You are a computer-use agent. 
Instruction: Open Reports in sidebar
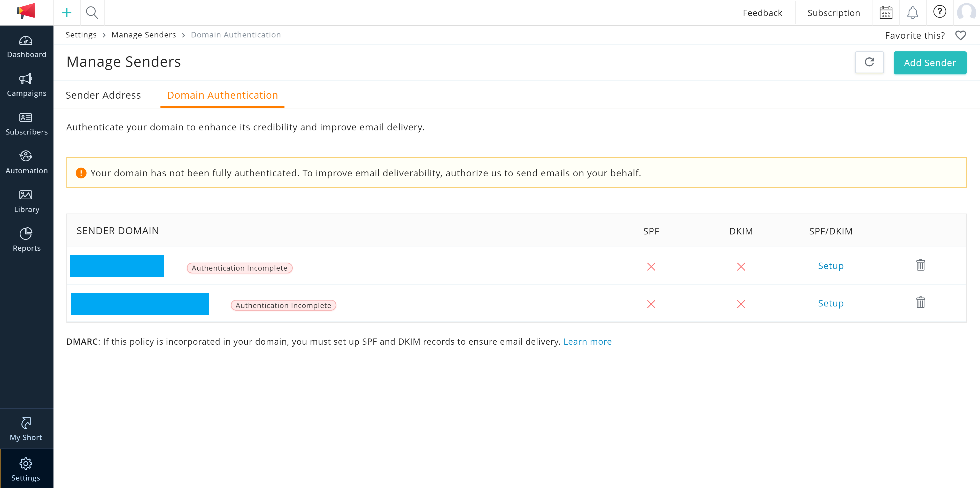point(26,240)
